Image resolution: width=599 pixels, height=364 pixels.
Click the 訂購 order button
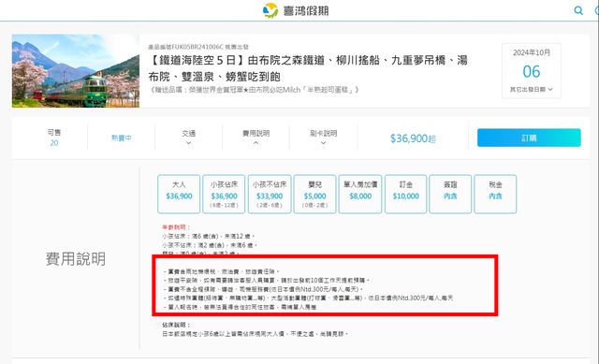click(x=529, y=138)
